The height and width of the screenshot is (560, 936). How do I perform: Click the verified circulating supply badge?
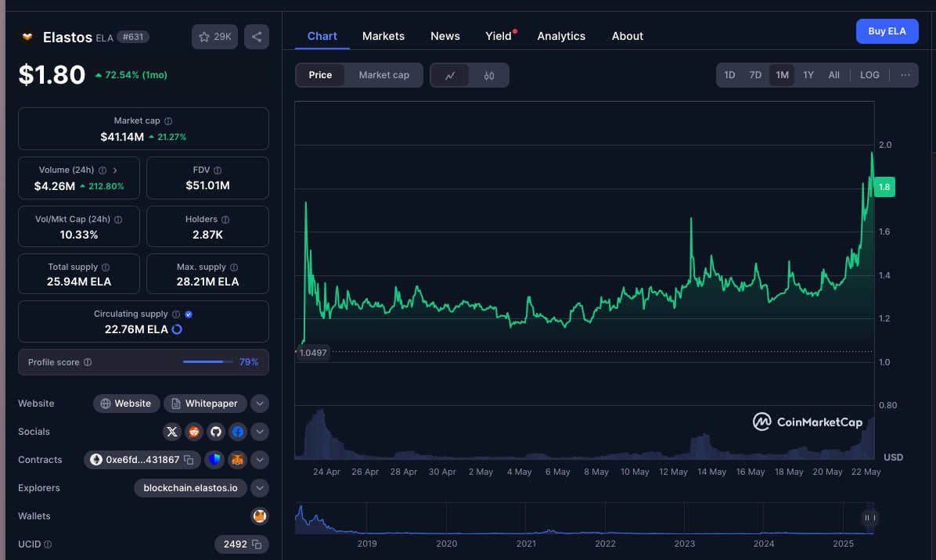point(189,314)
